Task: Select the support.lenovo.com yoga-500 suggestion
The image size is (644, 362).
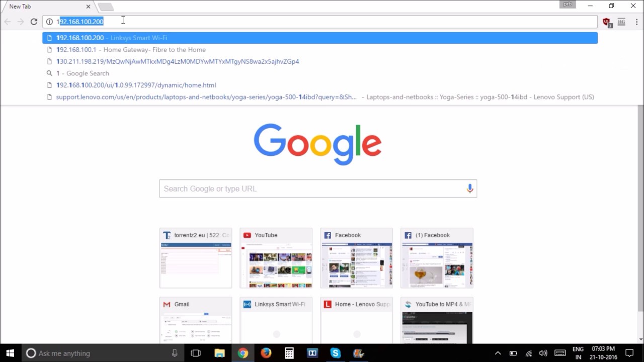Action: pos(320,97)
